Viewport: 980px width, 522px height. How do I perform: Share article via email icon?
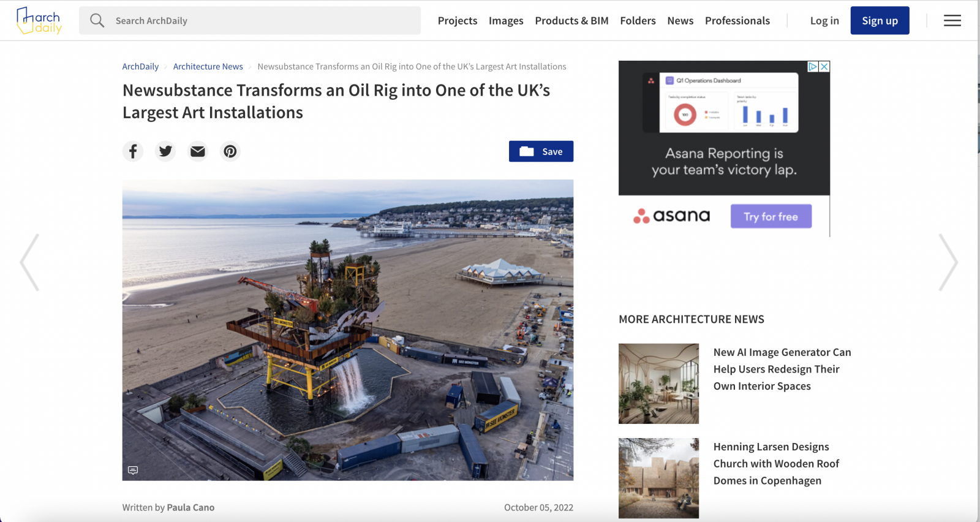(x=198, y=151)
